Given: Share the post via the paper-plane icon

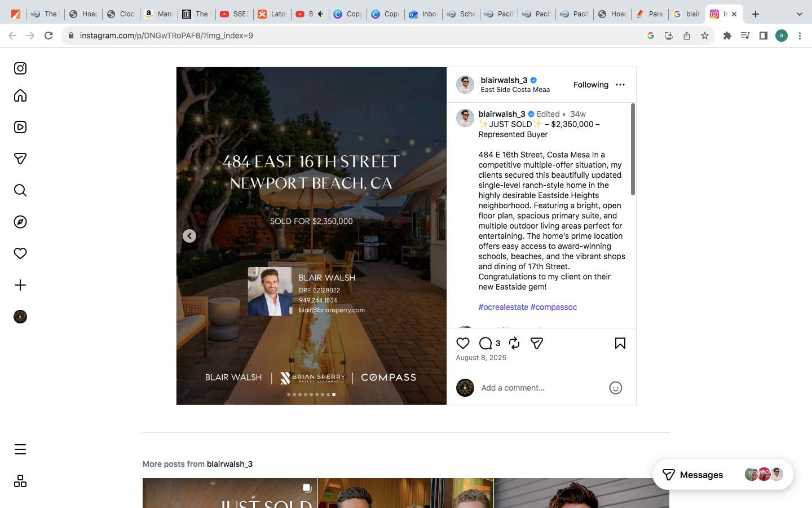Looking at the screenshot, I should pos(537,343).
